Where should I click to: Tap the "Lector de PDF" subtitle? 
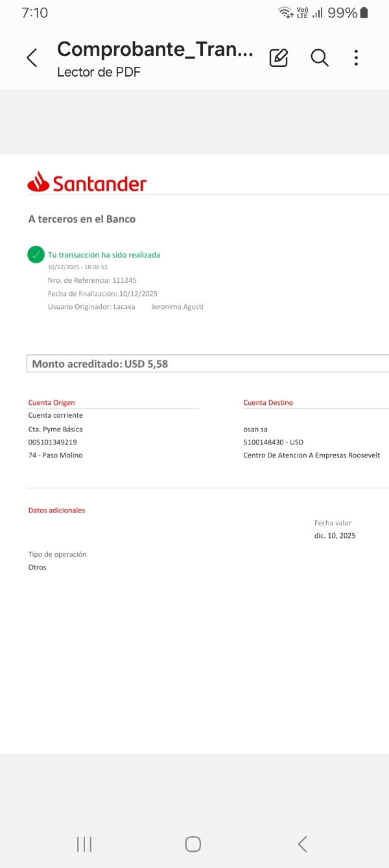click(99, 72)
